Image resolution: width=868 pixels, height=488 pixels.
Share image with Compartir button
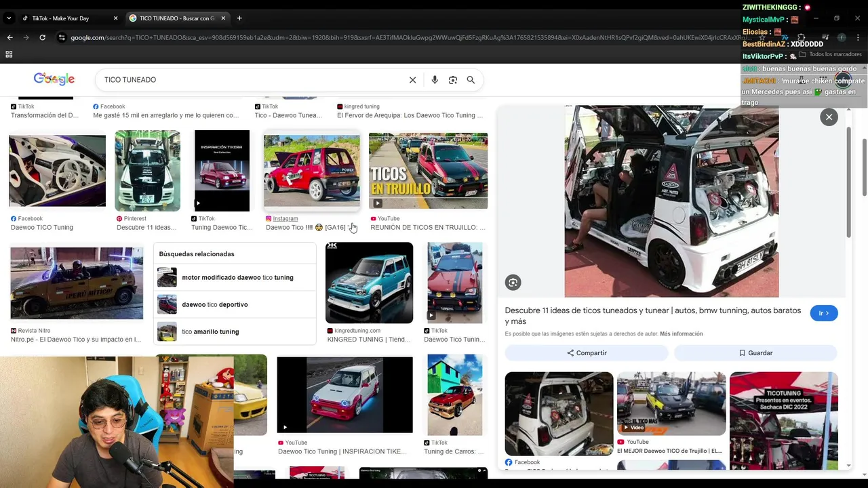(x=587, y=353)
